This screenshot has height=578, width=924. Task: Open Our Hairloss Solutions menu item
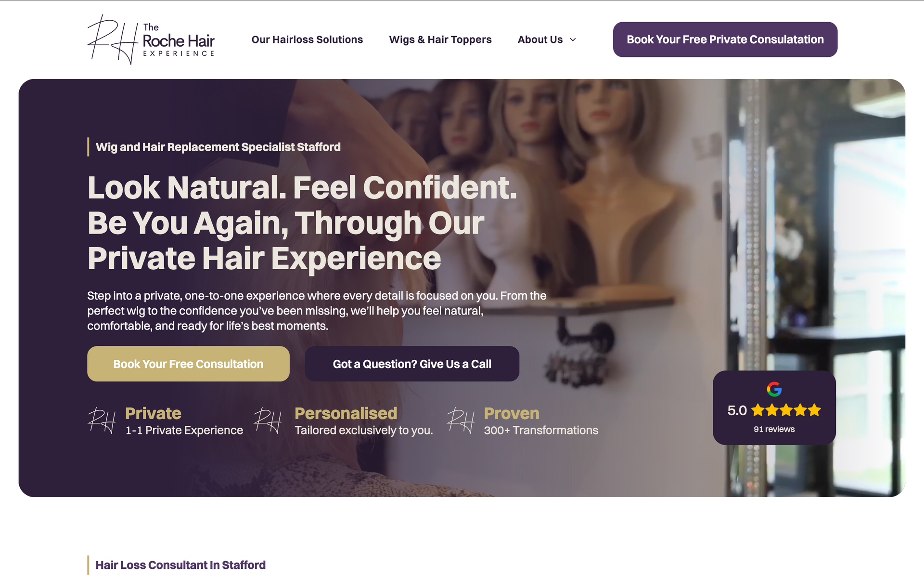pos(307,39)
